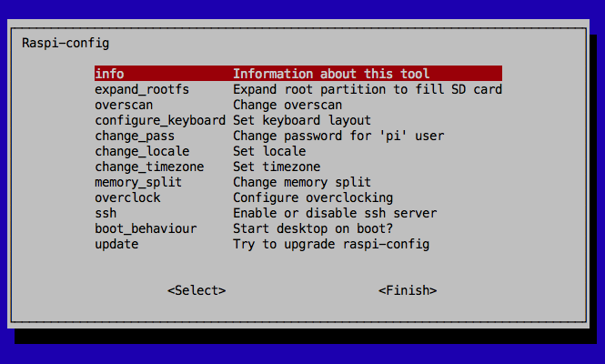Viewport: 605px width, 364px height.
Task: Select the overclock menu entry
Action: click(x=127, y=197)
